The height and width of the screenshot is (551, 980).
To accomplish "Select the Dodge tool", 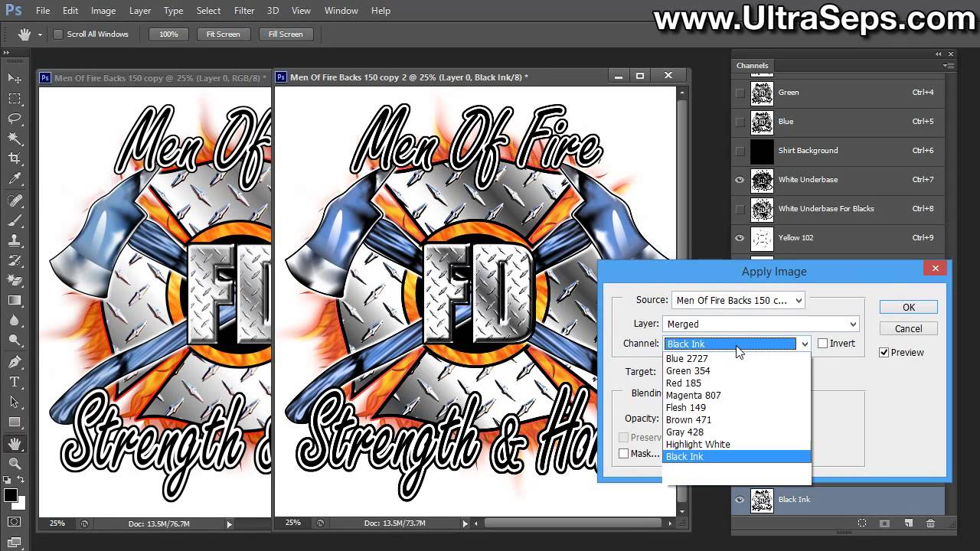I will pyautogui.click(x=14, y=341).
